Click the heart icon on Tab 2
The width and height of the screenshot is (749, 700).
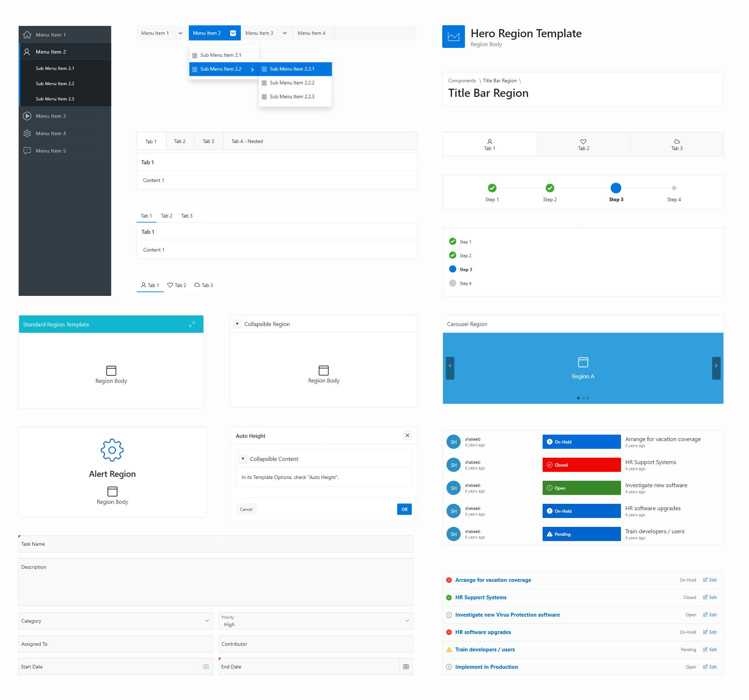(x=583, y=141)
